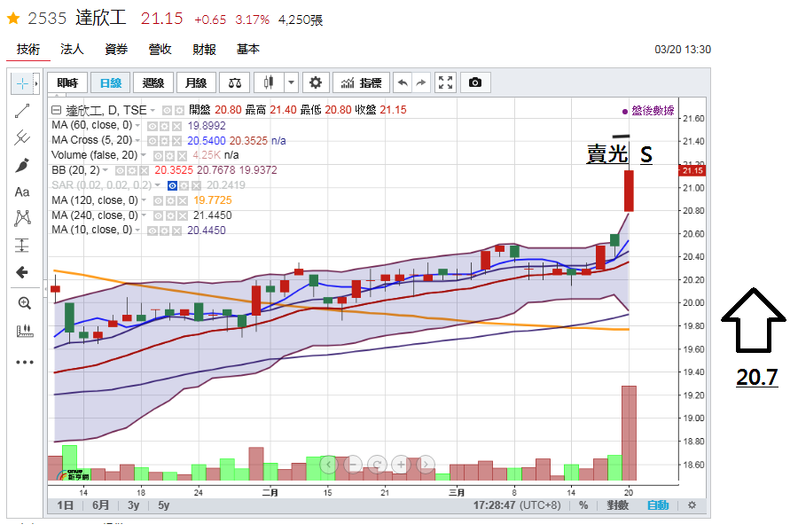Click the left back arrow tool
This screenshot has height=532, width=798.
click(x=22, y=272)
